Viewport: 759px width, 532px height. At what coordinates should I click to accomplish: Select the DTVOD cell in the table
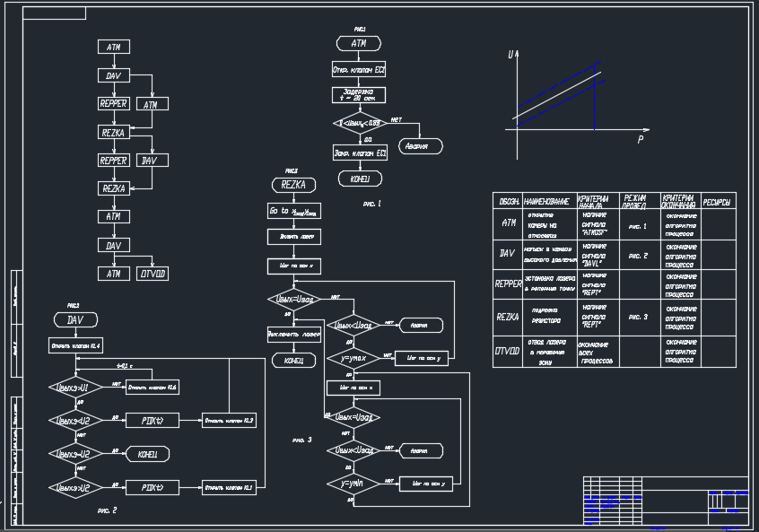[x=508, y=352]
